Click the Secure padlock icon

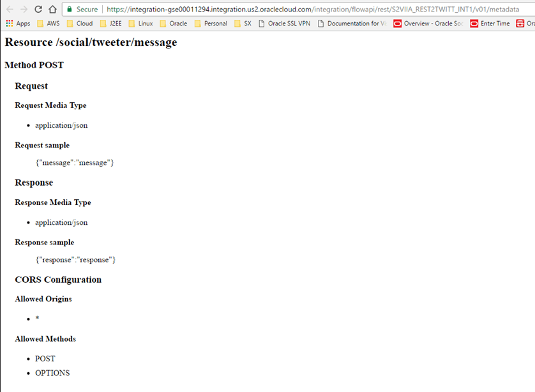point(70,10)
